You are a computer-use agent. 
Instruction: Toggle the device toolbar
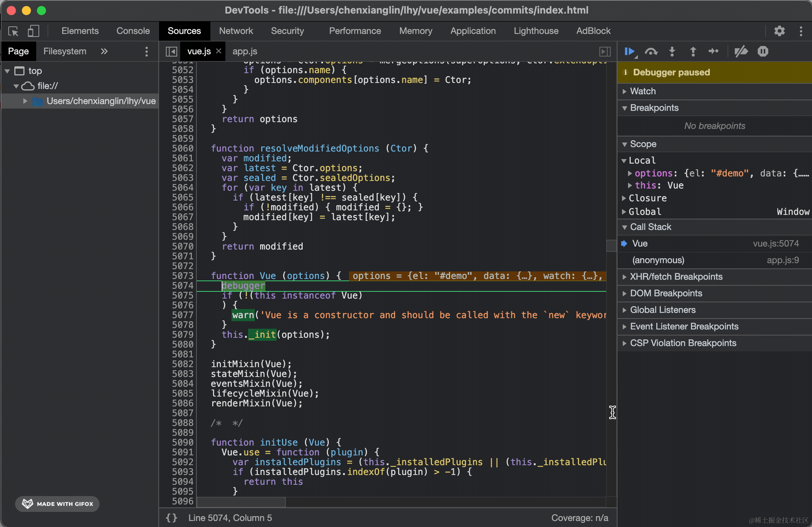pyautogui.click(x=33, y=31)
